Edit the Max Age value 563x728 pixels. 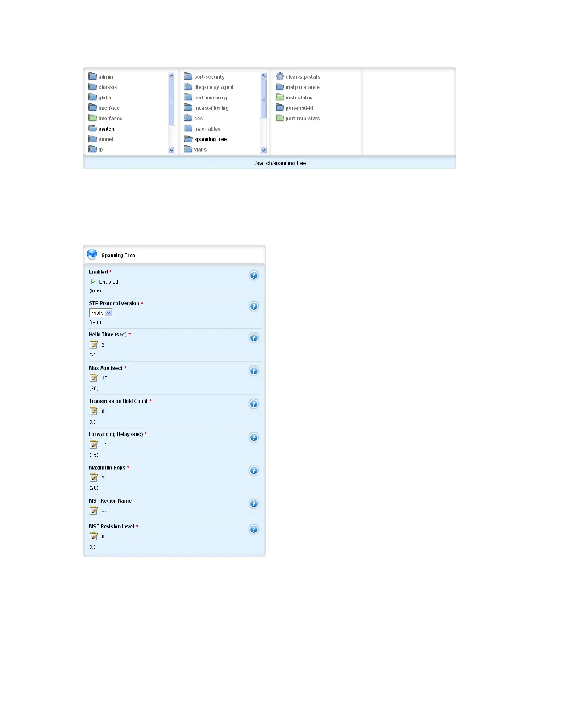point(94,378)
